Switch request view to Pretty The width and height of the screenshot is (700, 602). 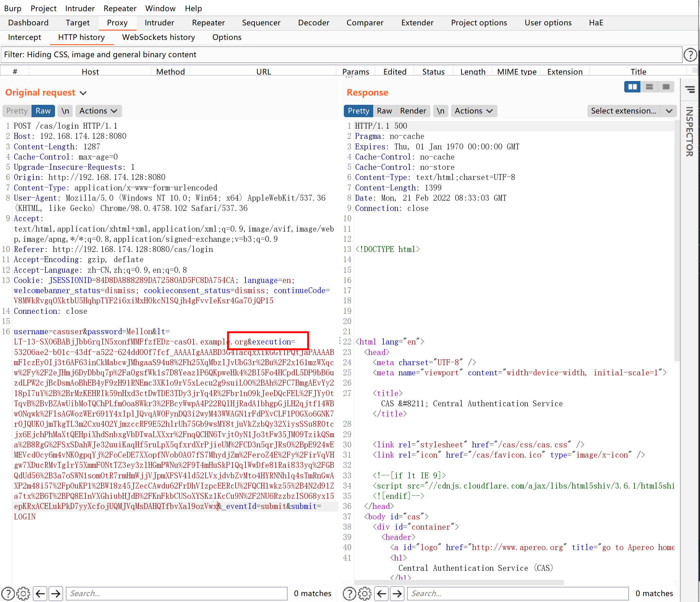point(17,111)
